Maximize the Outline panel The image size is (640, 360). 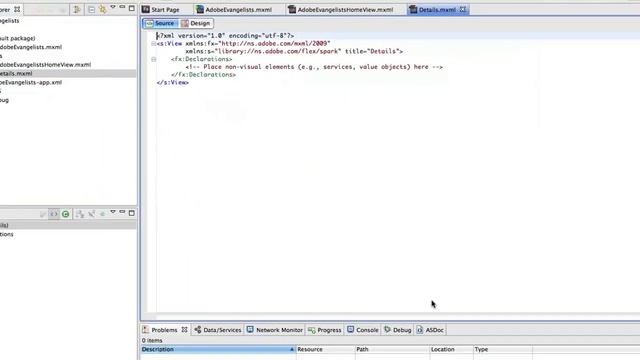pyautogui.click(x=131, y=213)
